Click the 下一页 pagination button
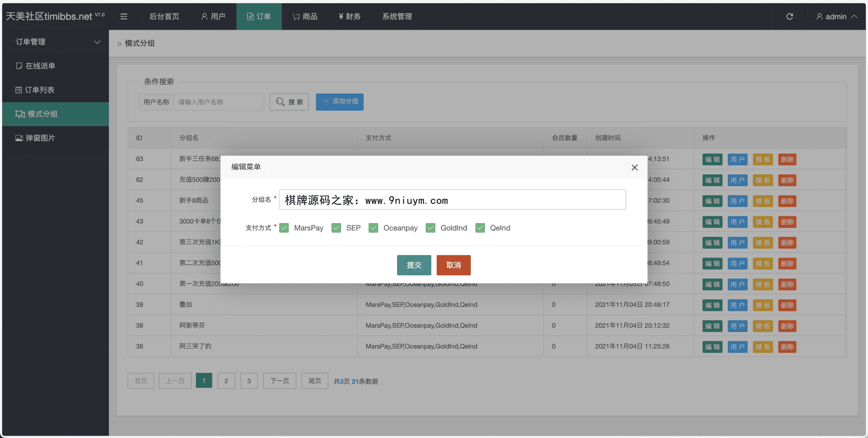 tap(280, 381)
